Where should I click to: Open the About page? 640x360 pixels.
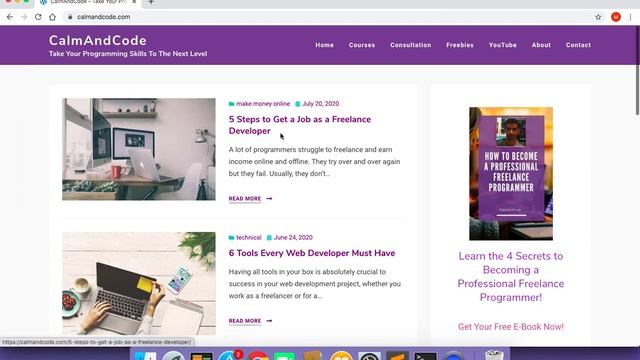coord(541,45)
